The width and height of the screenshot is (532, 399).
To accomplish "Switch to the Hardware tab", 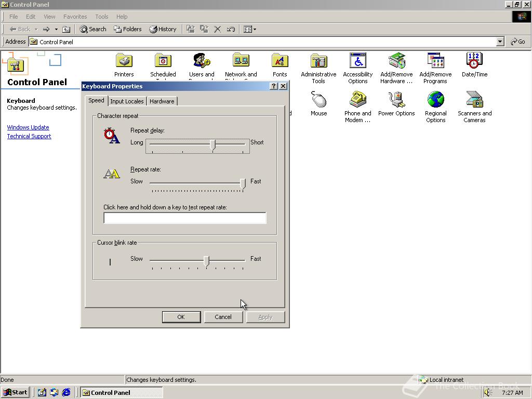I will [162, 101].
